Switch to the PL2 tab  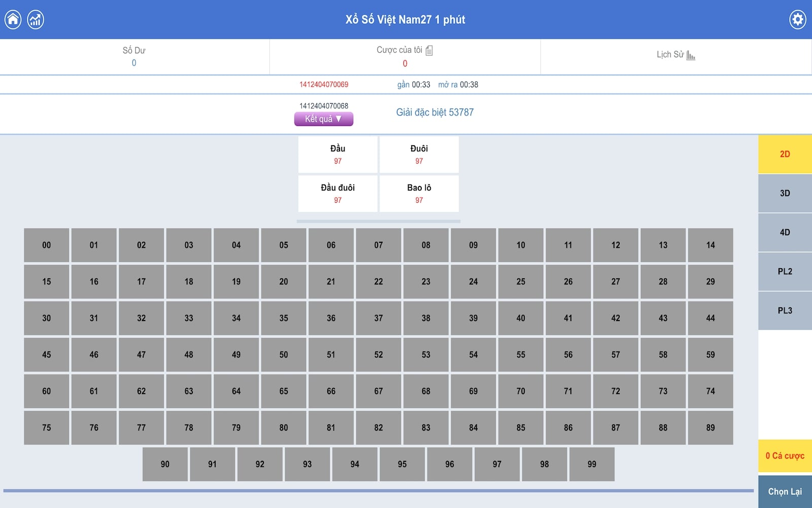[785, 272]
